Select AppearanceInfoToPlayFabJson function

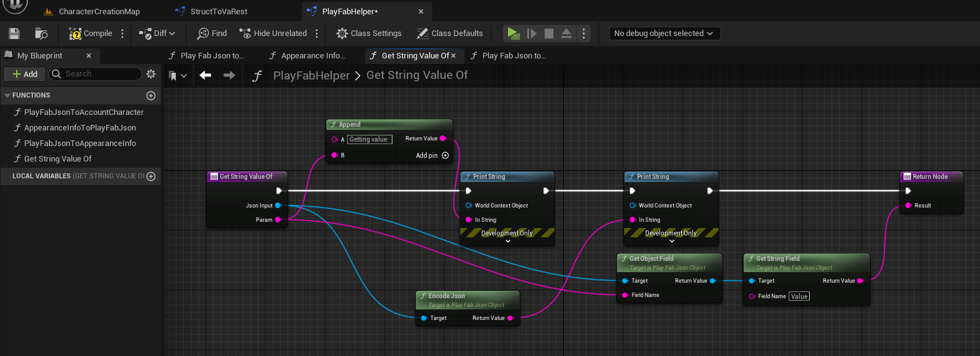click(79, 128)
